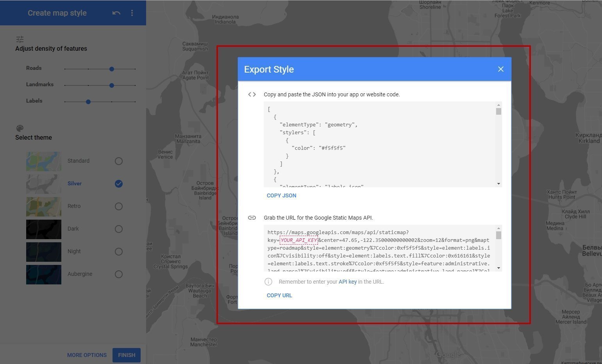Screen dimensions: 602x364
Task: Click the Google logo on the map
Action: [x=448, y=355]
